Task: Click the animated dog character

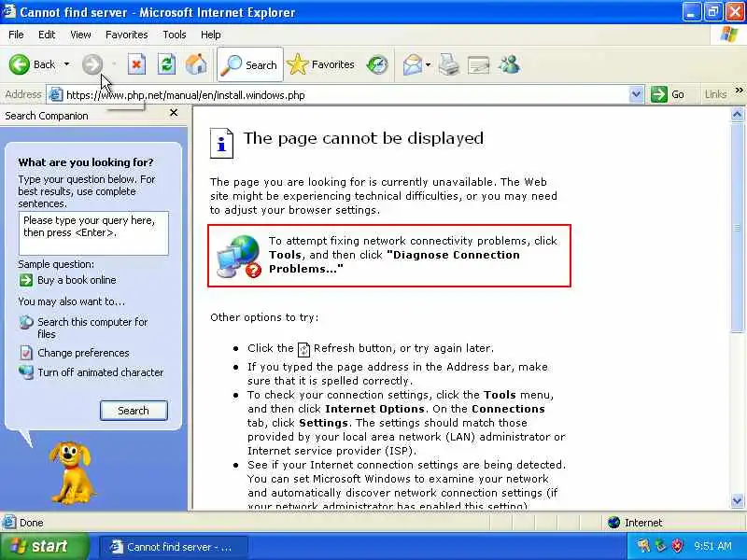Action: [x=71, y=472]
